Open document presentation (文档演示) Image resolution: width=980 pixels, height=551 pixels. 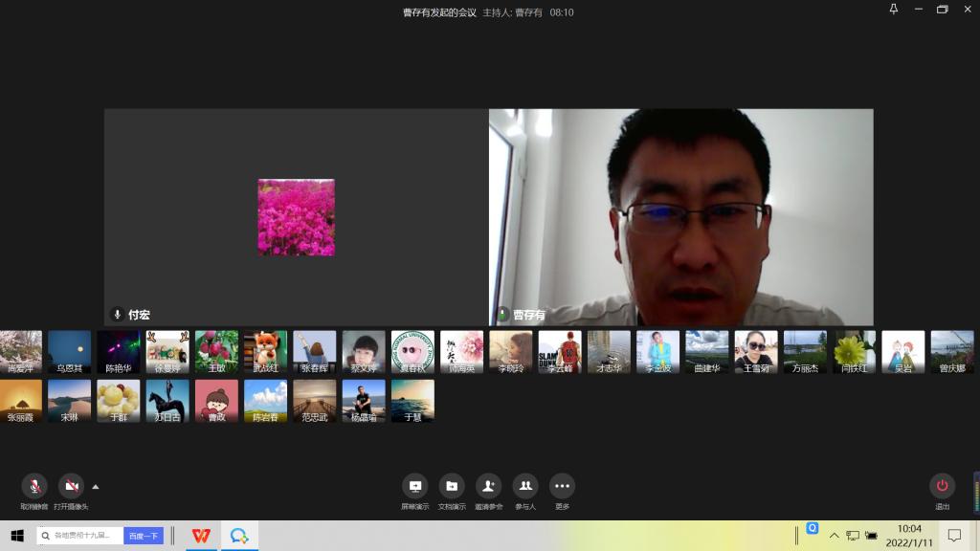[452, 486]
